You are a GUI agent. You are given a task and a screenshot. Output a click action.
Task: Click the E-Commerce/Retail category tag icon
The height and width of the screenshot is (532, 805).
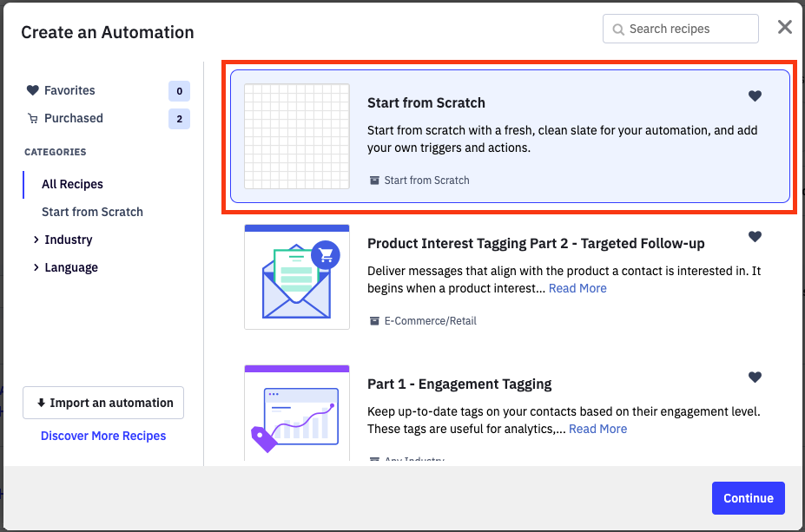pyautogui.click(x=374, y=321)
